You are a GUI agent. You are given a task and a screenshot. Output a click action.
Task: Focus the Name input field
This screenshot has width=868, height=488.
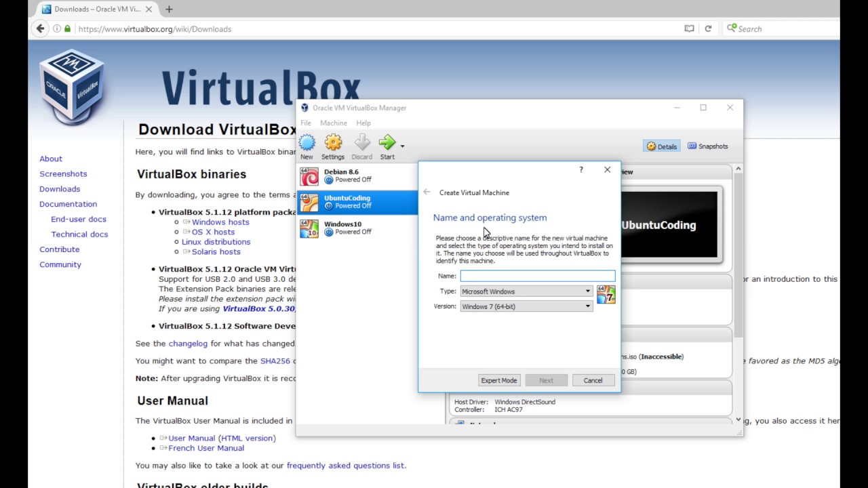[538, 276]
